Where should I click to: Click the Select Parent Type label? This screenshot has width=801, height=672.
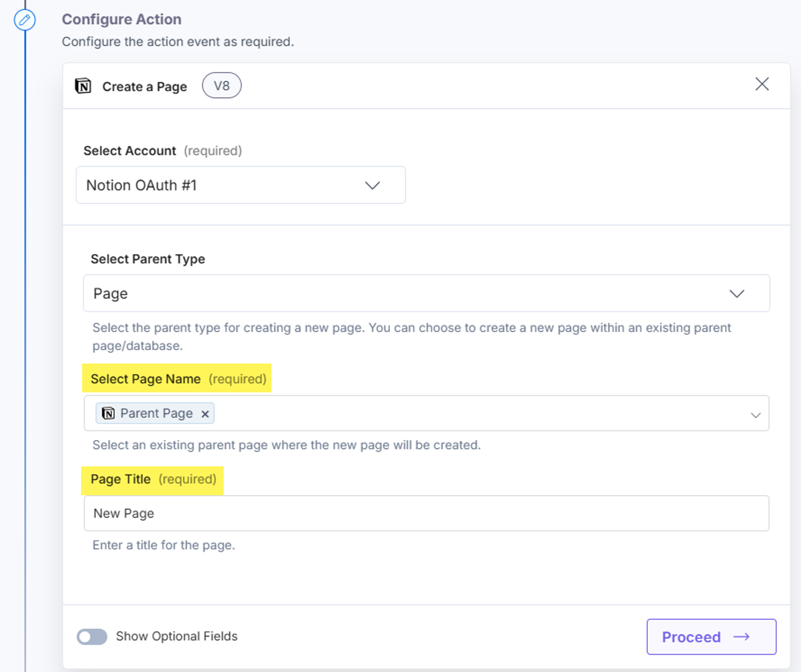pyautogui.click(x=148, y=259)
